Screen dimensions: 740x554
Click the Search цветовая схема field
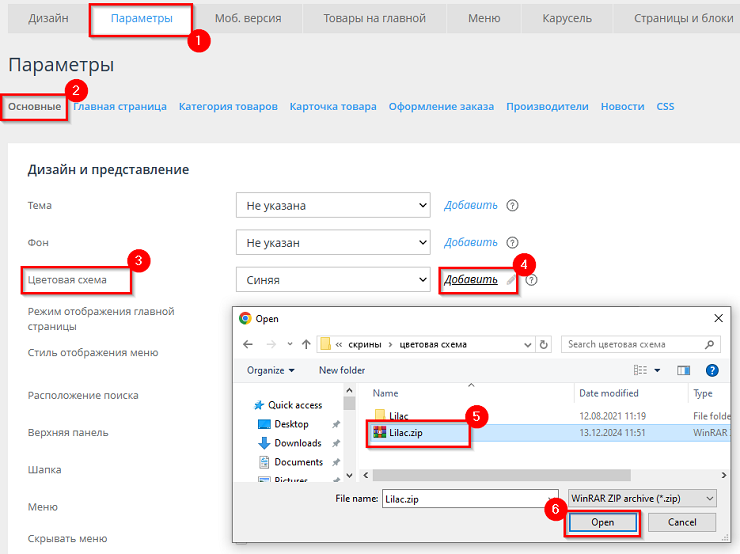[x=640, y=344]
